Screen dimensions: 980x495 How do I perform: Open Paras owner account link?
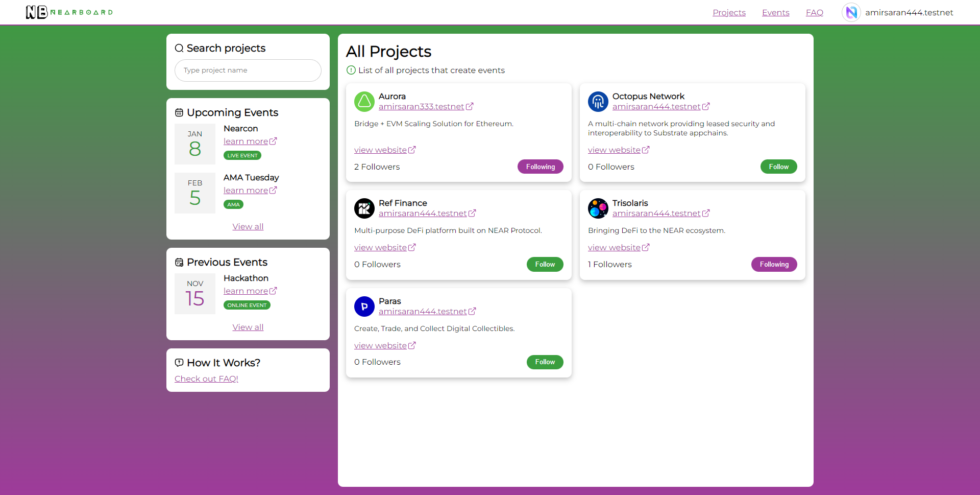pos(427,311)
